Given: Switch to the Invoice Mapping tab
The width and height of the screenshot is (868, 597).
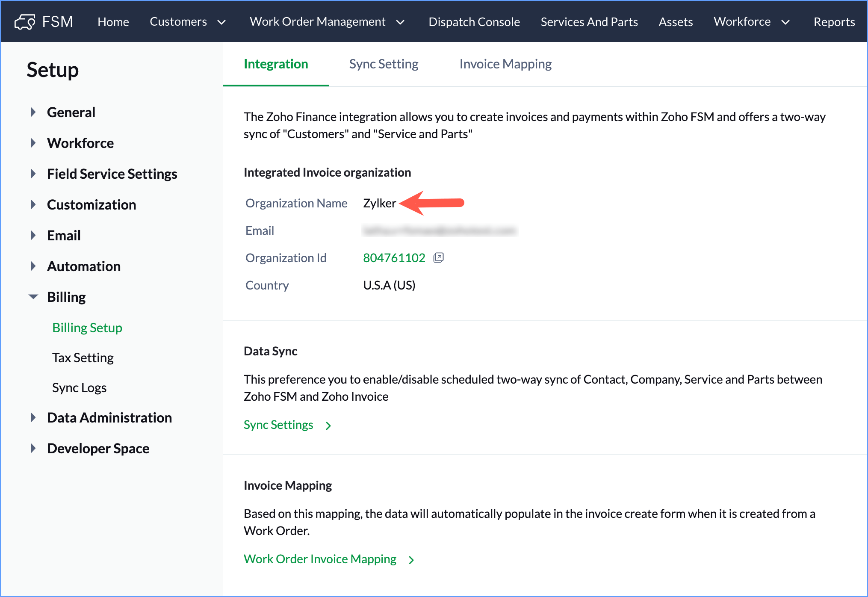Looking at the screenshot, I should pos(505,64).
